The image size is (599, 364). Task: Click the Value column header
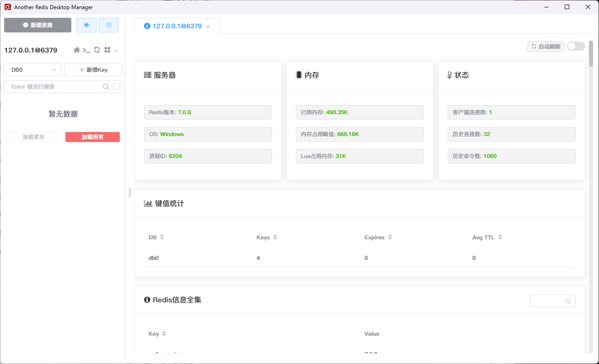coord(372,334)
